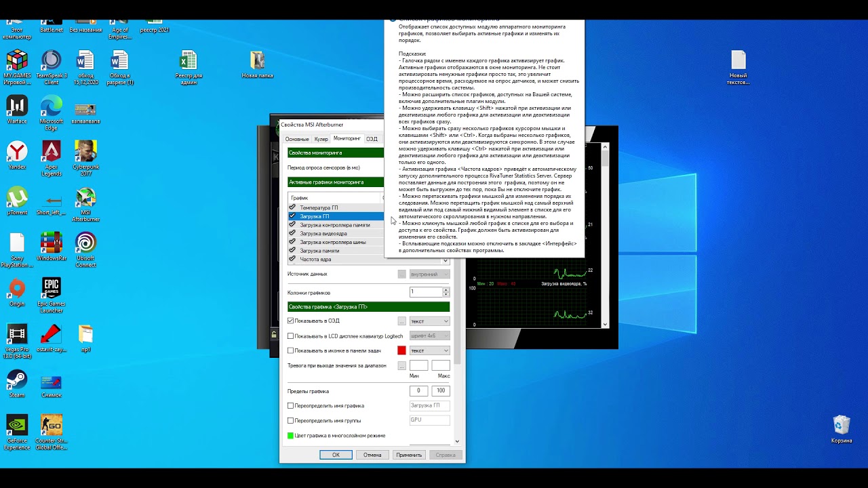Launch Warface desktop shortcut

coord(17,110)
